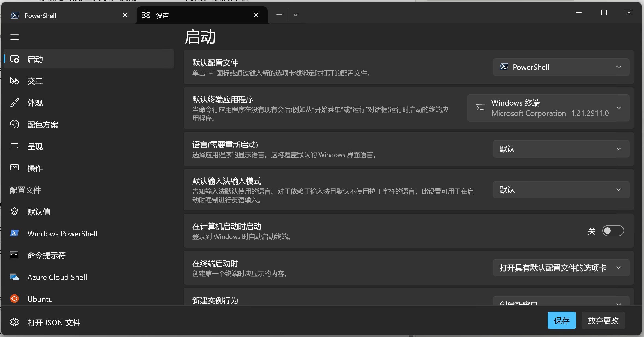Open the Azure Cloud Shell profile
This screenshot has height=337, width=644.
coord(57,277)
